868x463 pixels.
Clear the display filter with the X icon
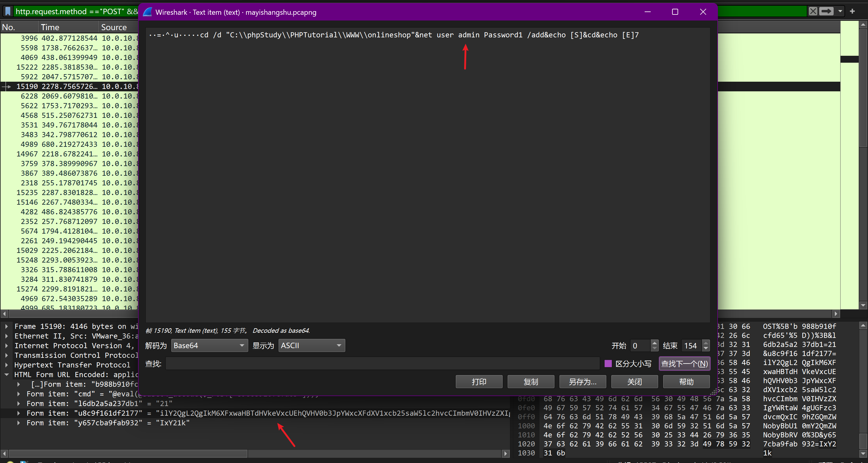coord(813,11)
